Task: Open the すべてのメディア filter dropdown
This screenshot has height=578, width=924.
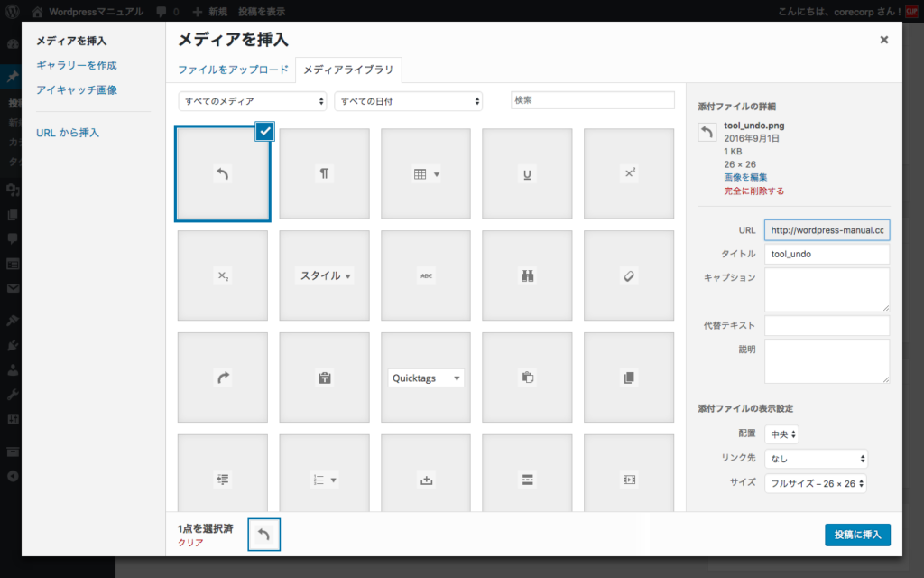Action: tap(253, 101)
